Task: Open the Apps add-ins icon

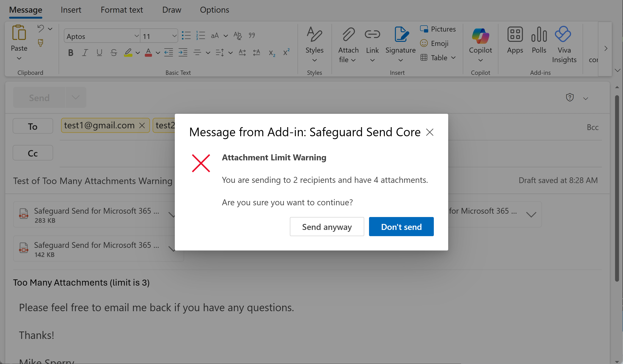Action: (x=515, y=34)
